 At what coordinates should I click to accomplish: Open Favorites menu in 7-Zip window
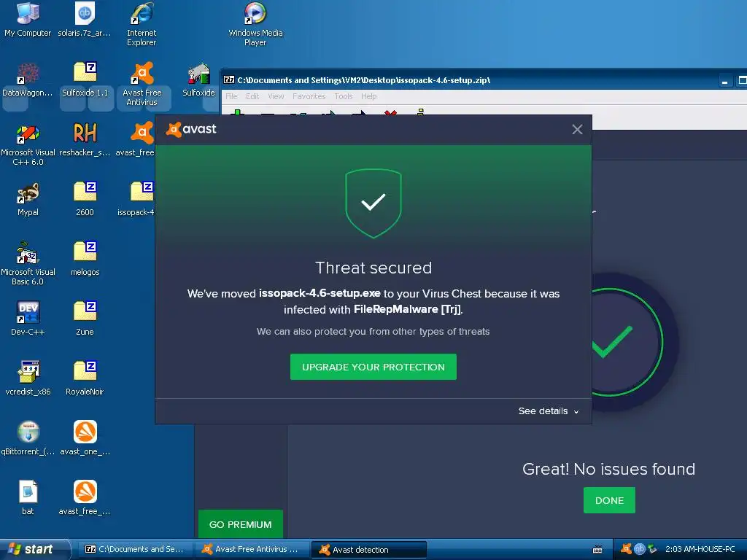click(x=309, y=96)
